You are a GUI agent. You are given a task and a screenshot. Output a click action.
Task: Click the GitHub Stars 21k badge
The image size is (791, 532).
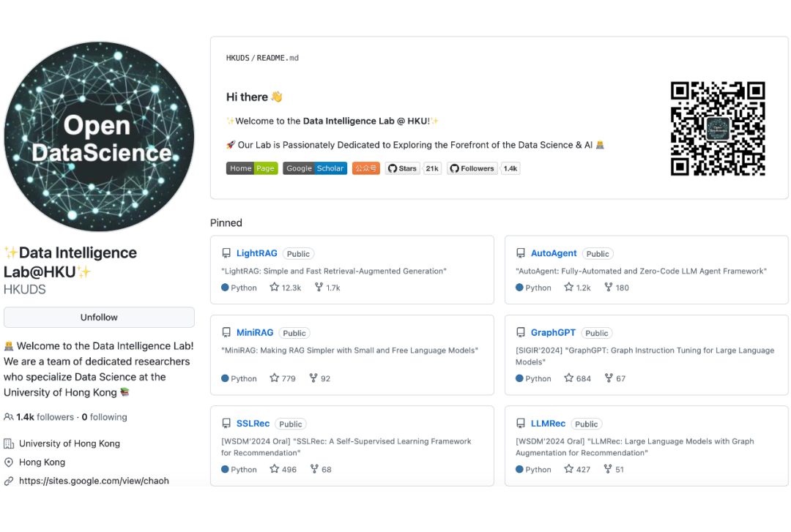[413, 168]
